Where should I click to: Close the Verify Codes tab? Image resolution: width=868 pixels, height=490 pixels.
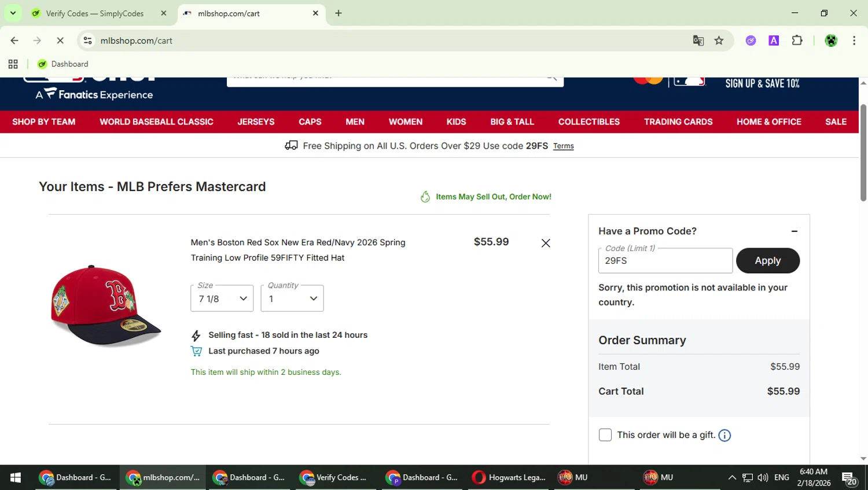click(x=163, y=13)
